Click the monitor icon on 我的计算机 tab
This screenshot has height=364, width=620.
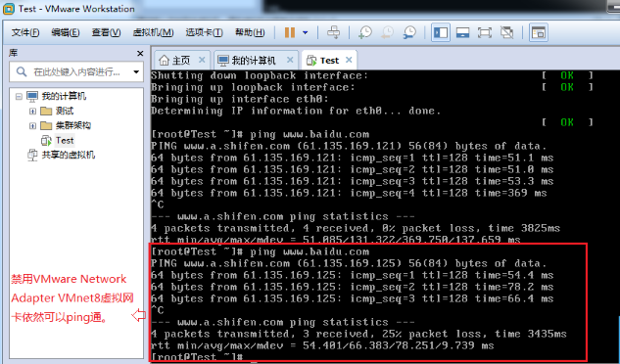tap(223, 61)
